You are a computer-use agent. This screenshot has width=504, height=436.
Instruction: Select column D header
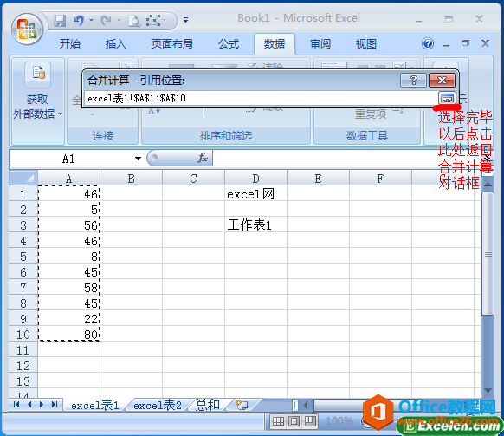[255, 179]
